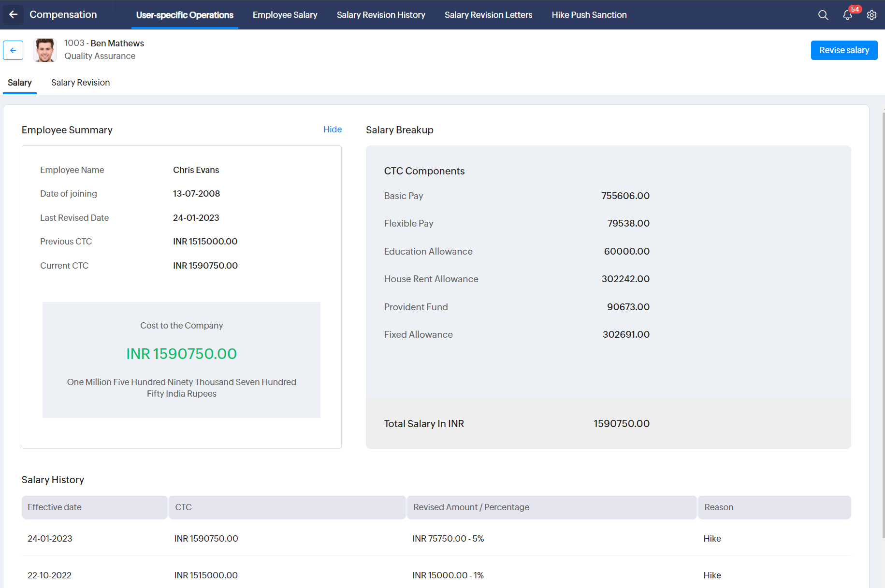Click the vertical scrollbar on right

tap(883, 324)
